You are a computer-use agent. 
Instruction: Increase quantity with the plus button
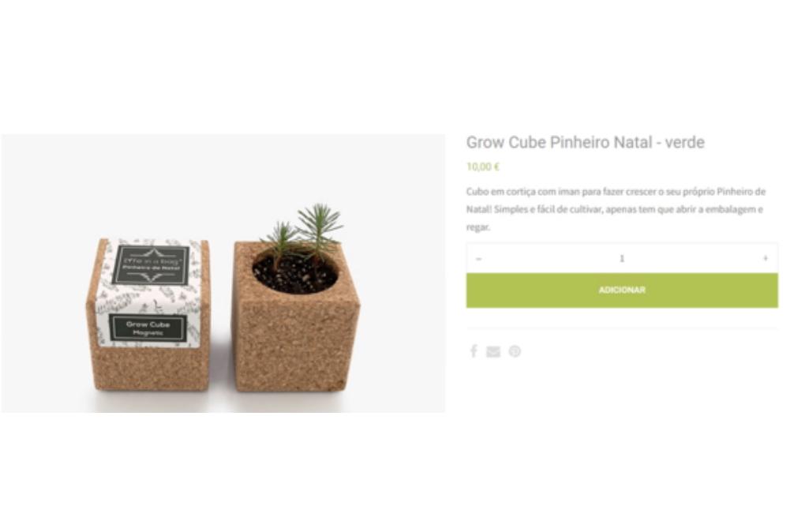coord(766,259)
